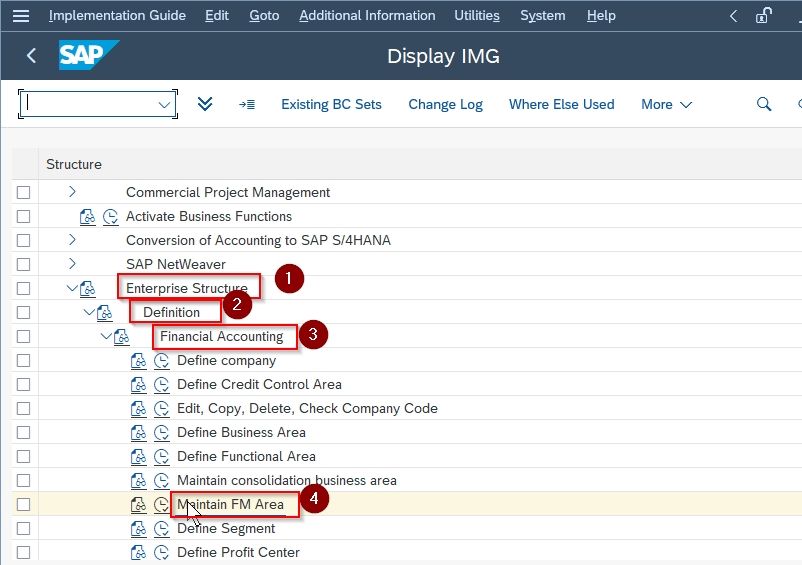Execute activity icon for Maintain consolidation business area
Image resolution: width=802 pixels, height=565 pixels.
162,481
